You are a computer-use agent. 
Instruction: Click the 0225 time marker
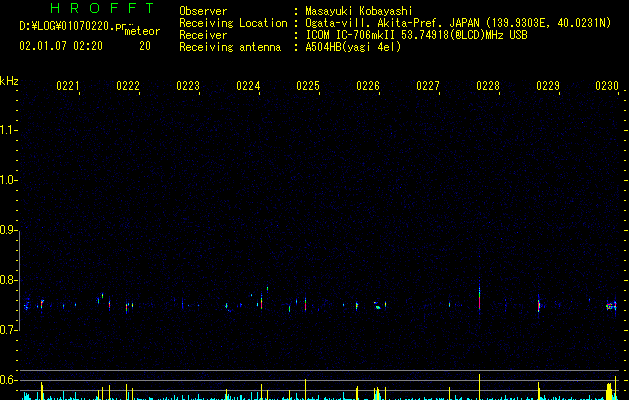click(x=308, y=86)
